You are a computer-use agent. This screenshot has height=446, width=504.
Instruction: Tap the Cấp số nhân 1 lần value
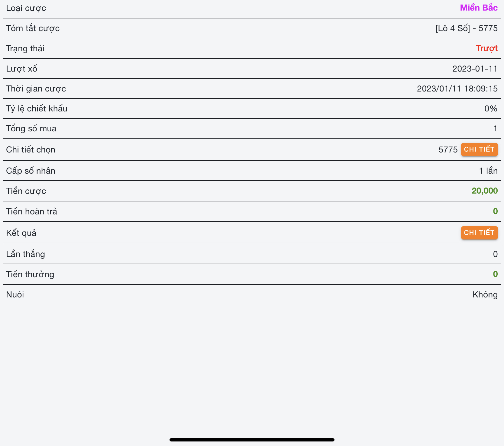tap(488, 171)
